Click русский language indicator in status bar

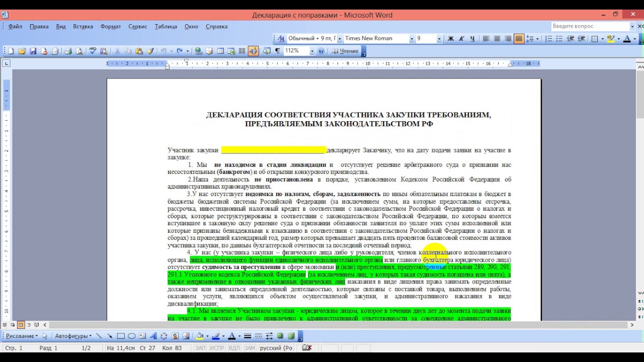coord(276,348)
